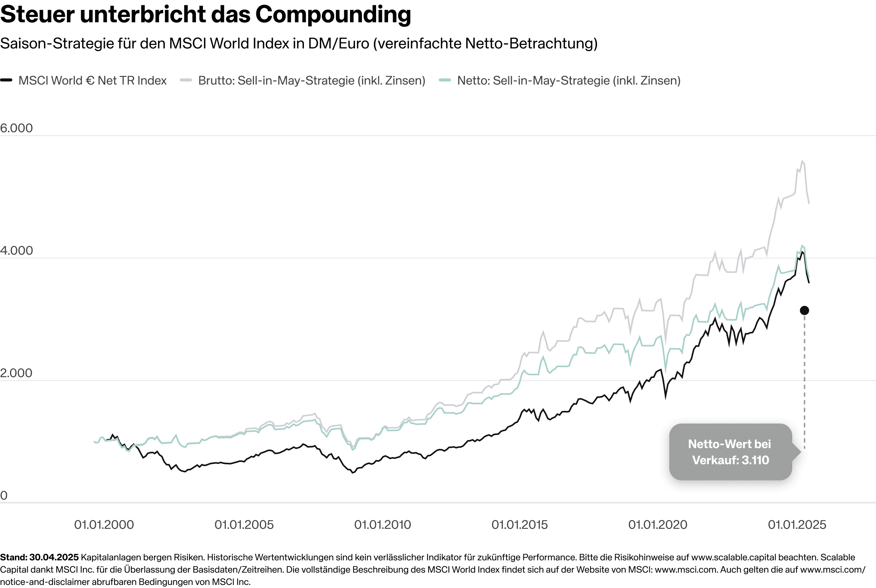The height and width of the screenshot is (588, 876).
Task: Toggle the Netto Sell-in-May-Strategie legend entry
Action: [569, 81]
